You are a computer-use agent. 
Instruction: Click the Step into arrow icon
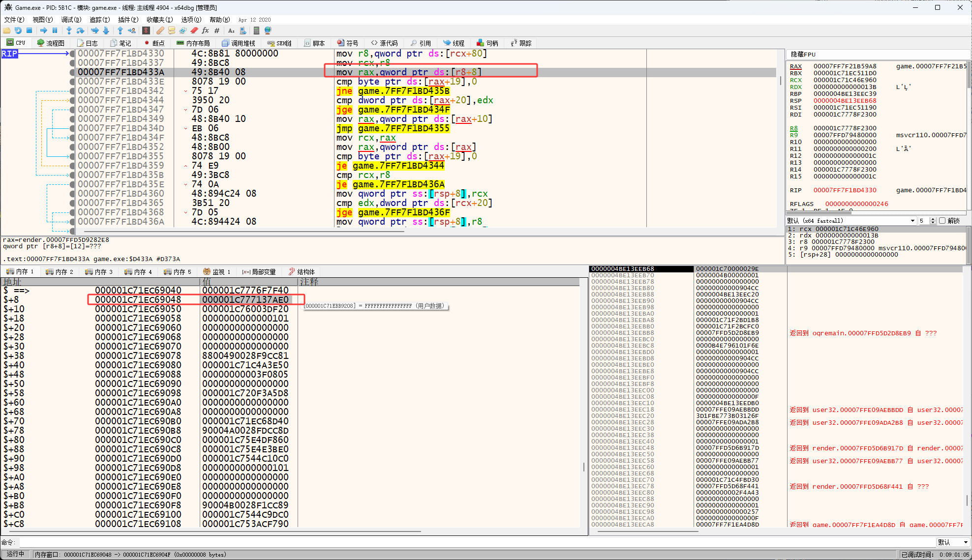pos(69,30)
